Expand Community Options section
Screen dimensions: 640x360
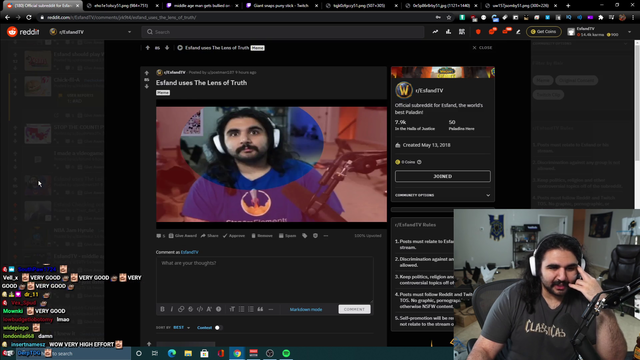443,195
